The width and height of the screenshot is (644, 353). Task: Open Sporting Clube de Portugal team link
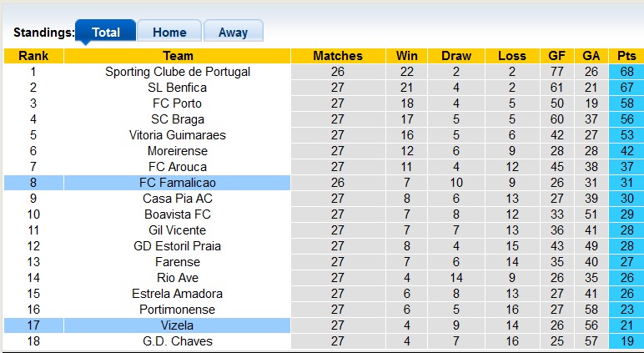click(x=178, y=72)
